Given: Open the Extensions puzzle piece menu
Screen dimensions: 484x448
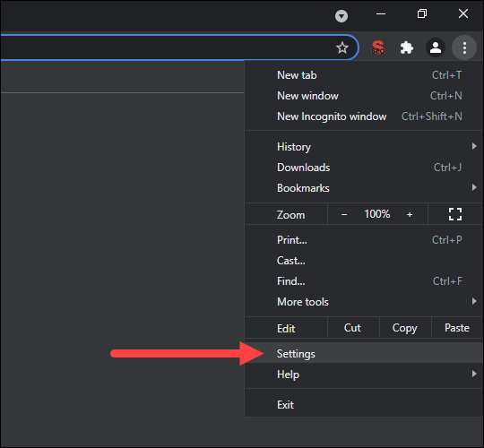Looking at the screenshot, I should [407, 47].
